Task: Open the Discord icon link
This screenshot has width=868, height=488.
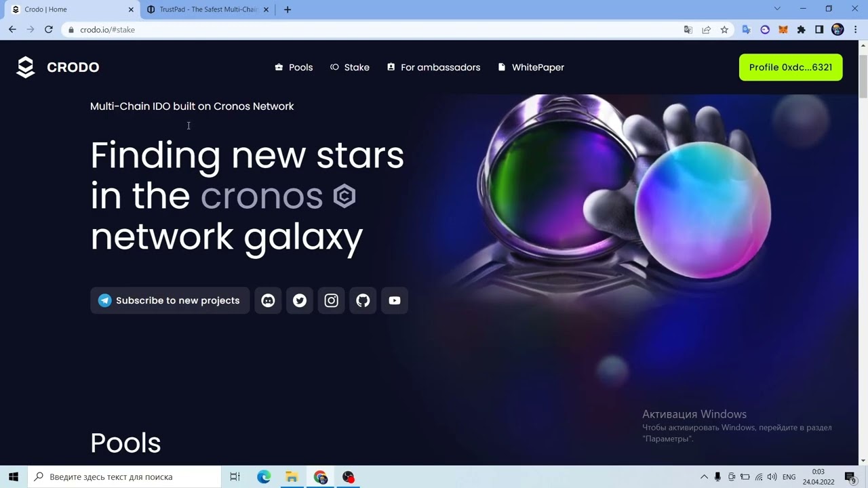Action: [x=268, y=300]
